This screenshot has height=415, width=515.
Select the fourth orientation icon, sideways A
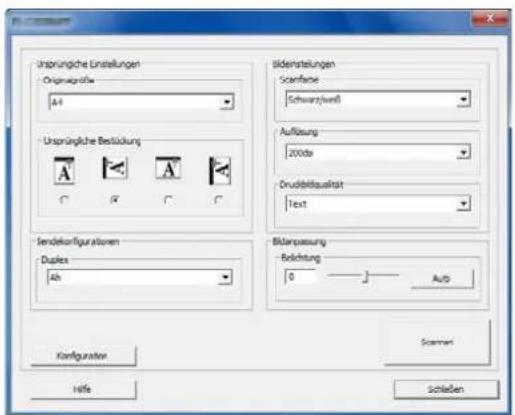pyautogui.click(x=220, y=171)
